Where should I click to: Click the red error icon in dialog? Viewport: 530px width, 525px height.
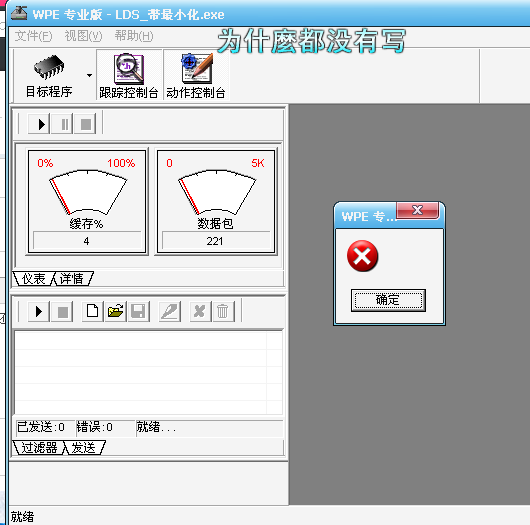(362, 256)
